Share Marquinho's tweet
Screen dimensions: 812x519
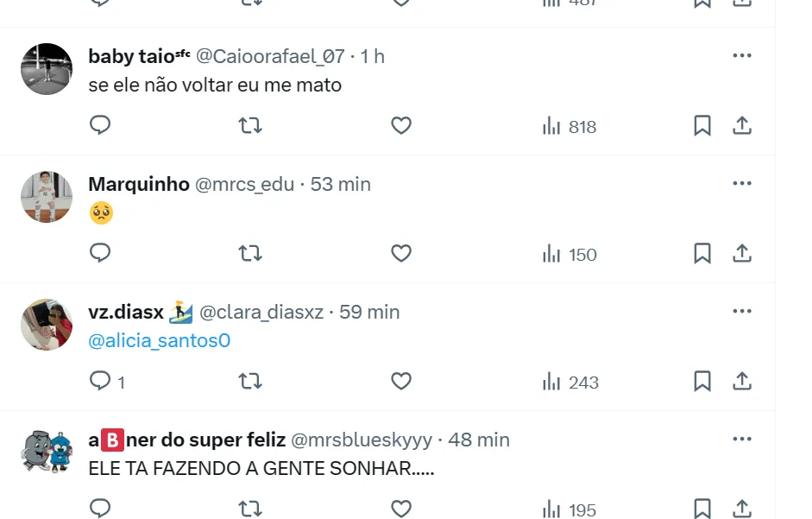click(x=742, y=254)
